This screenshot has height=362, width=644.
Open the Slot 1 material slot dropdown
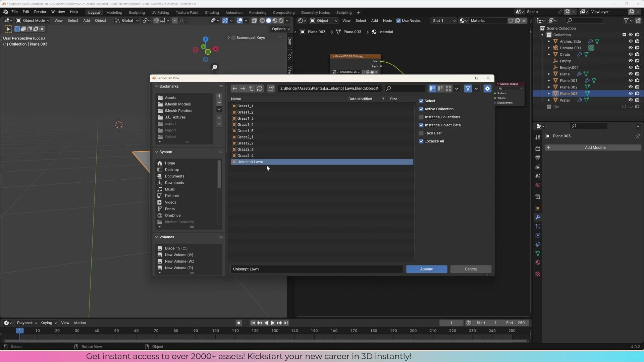click(x=444, y=21)
